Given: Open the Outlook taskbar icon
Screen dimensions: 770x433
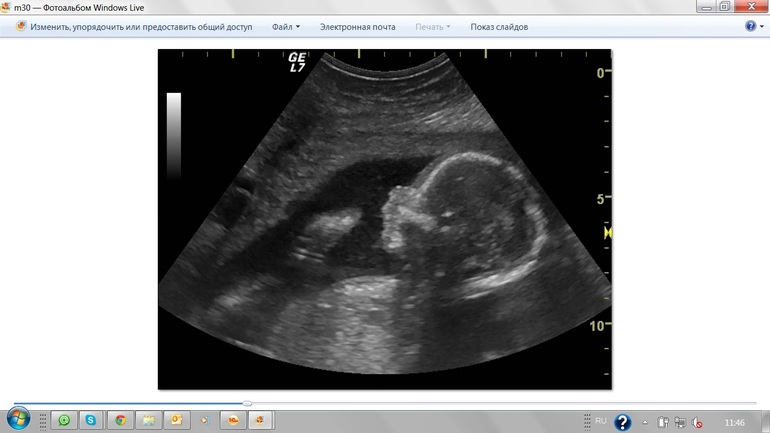Looking at the screenshot, I should click(176, 422).
